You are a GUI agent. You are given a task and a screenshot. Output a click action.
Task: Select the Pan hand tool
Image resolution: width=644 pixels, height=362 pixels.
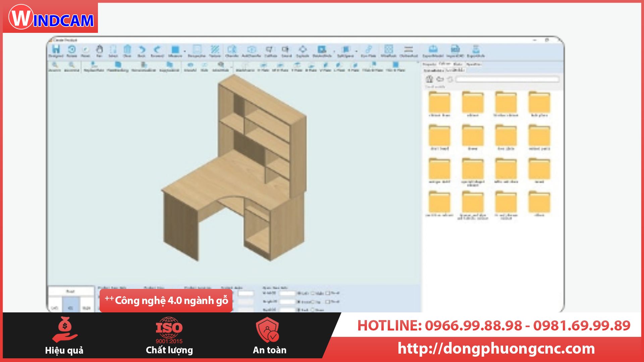pos(99,50)
